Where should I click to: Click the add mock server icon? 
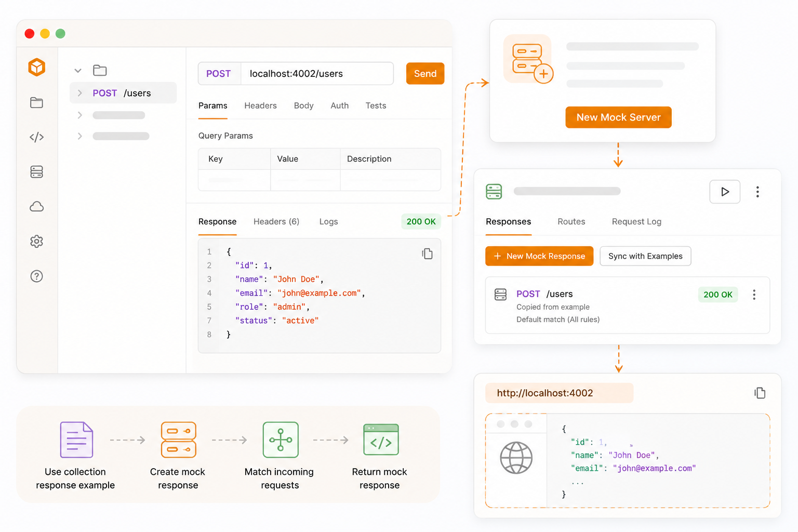click(528, 59)
